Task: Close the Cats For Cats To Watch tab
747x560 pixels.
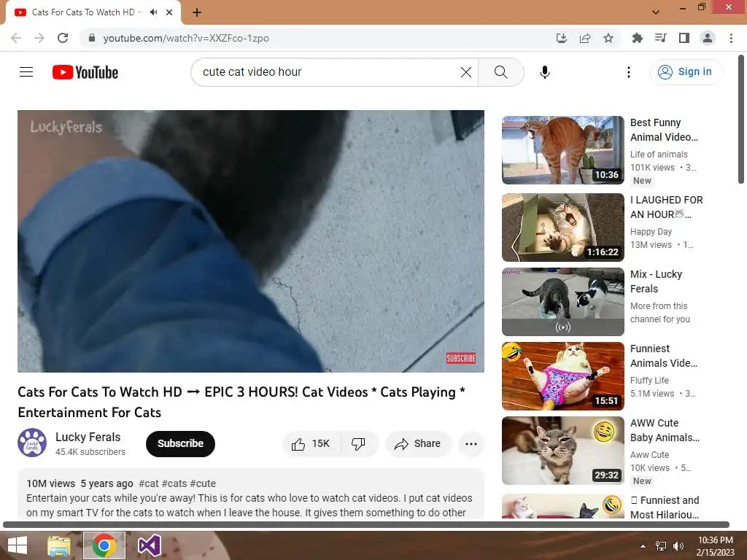Action: tap(169, 12)
